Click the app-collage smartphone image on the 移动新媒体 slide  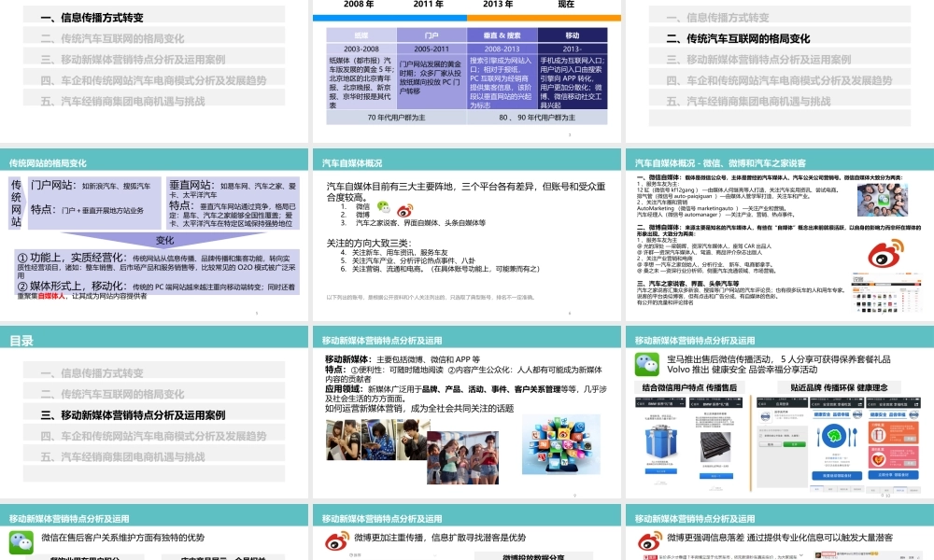[x=560, y=444]
